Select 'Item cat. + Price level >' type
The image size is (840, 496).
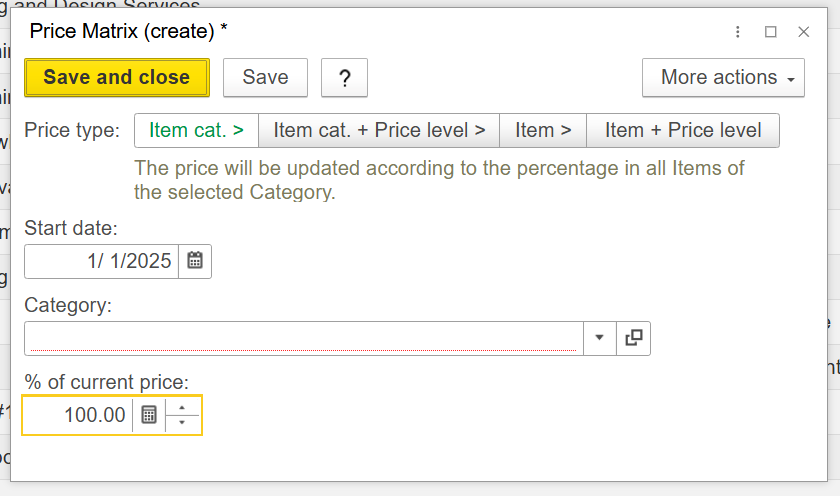coord(379,130)
